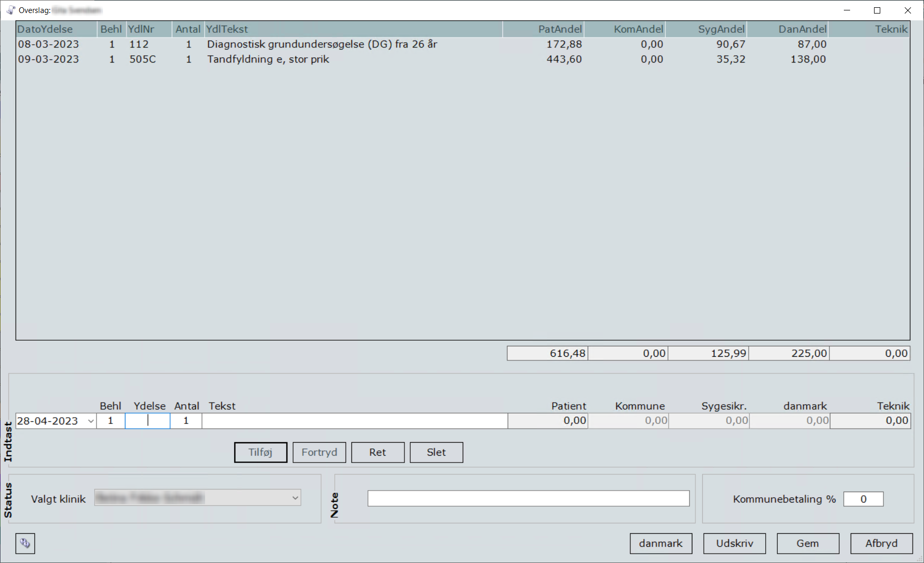The image size is (924, 563).
Task: Expand the Valgt klinik combo box
Action: 295,498
